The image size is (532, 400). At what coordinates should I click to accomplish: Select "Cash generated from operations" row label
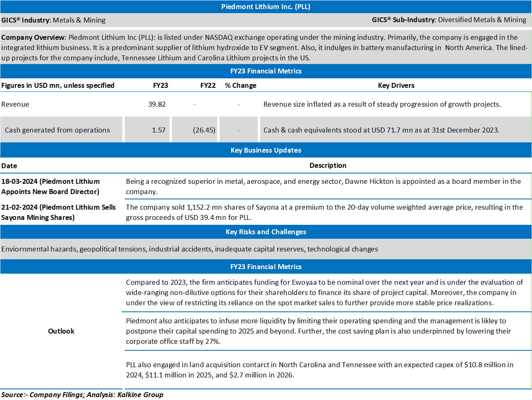tap(57, 130)
